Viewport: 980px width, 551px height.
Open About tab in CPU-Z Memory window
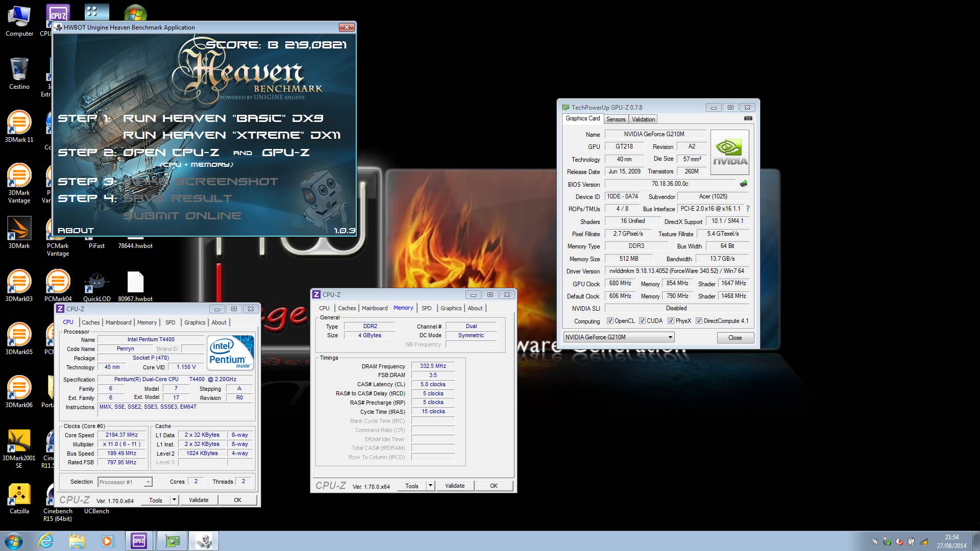[x=475, y=308]
